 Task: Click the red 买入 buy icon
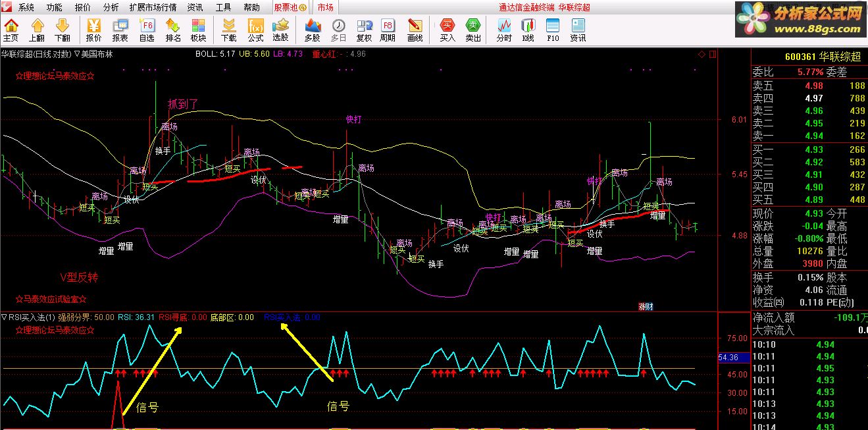pyautogui.click(x=447, y=30)
